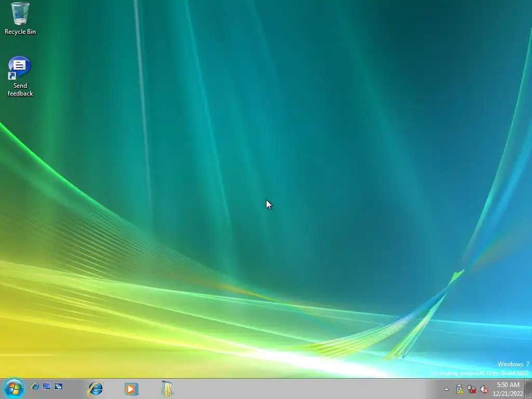Launch Internet Explorer from Quick Launch
The width and height of the screenshot is (532, 399).
coord(35,386)
